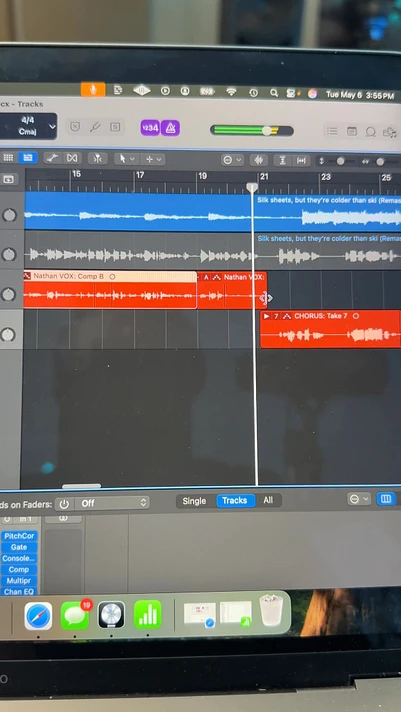The width and height of the screenshot is (401, 712).
Task: Open the Loop Browser icon
Action: coord(371,132)
